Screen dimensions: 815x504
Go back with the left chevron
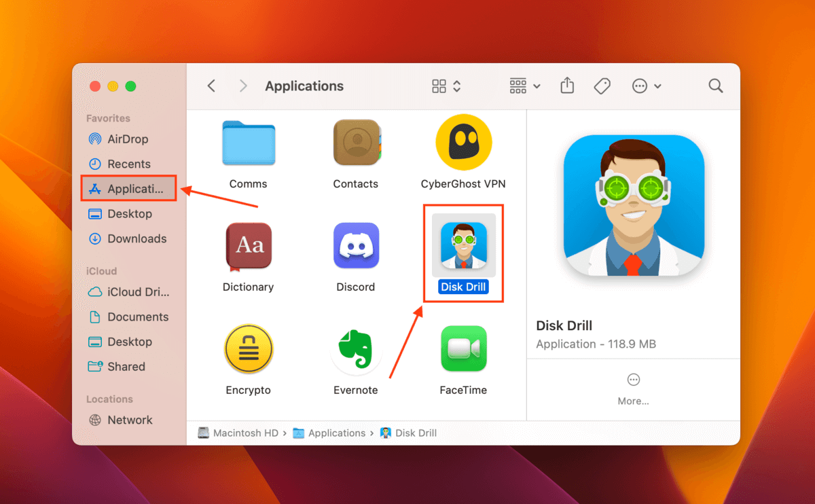211,86
